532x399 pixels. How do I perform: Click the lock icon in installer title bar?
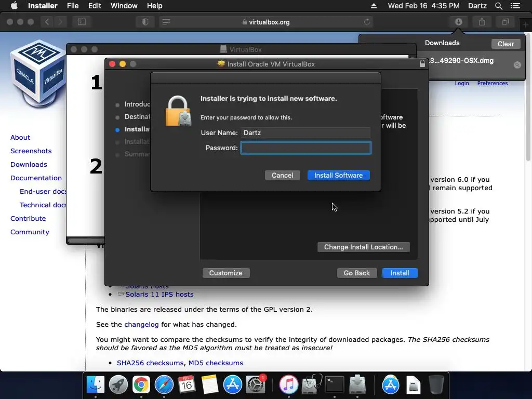[x=422, y=64]
